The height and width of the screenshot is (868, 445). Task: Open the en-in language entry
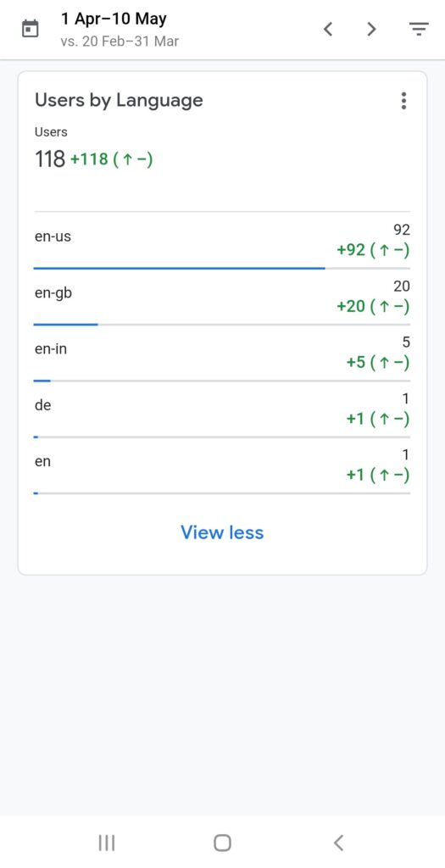tap(222, 355)
